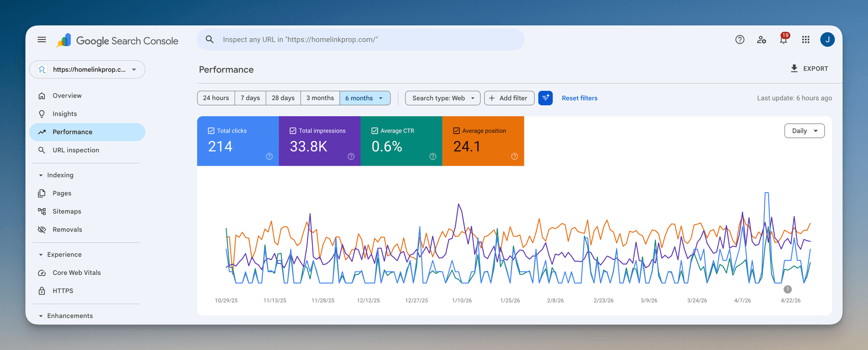Click the Google Search Console logo
The height and width of the screenshot is (350, 868).
[x=117, y=41]
